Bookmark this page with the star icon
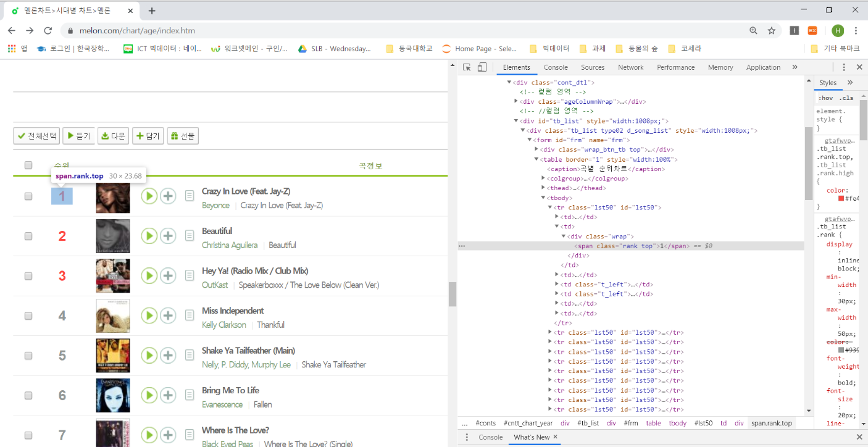 (x=771, y=31)
